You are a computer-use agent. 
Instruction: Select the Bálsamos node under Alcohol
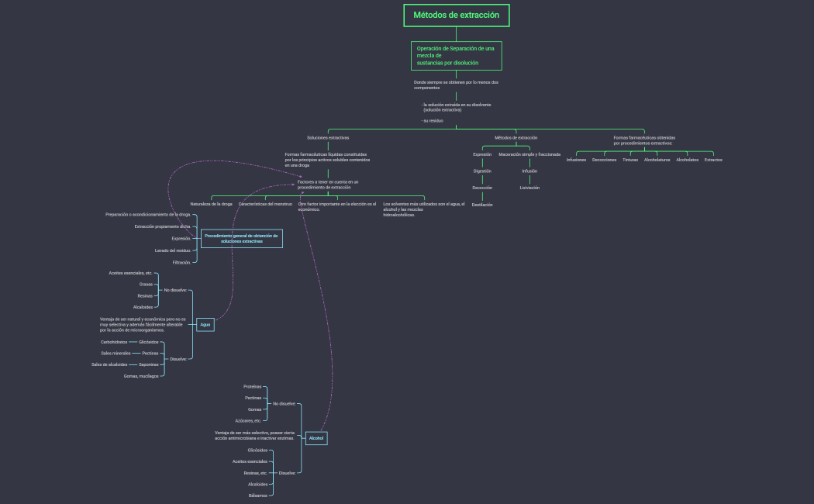[258, 495]
